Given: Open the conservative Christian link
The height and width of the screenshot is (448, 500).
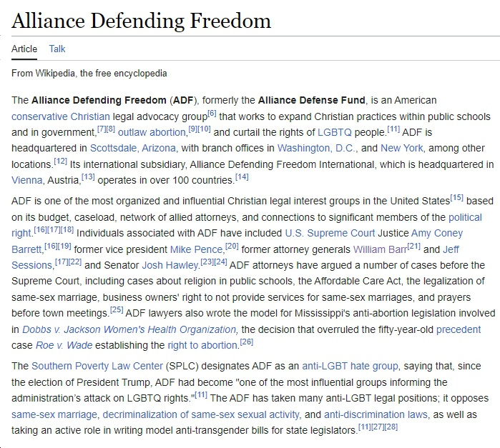Looking at the screenshot, I should click(61, 116).
